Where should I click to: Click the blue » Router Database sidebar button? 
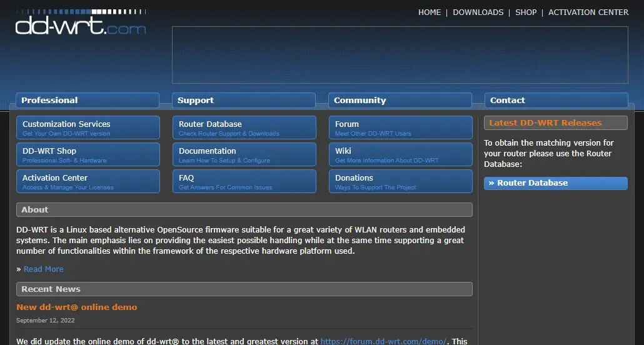click(556, 183)
